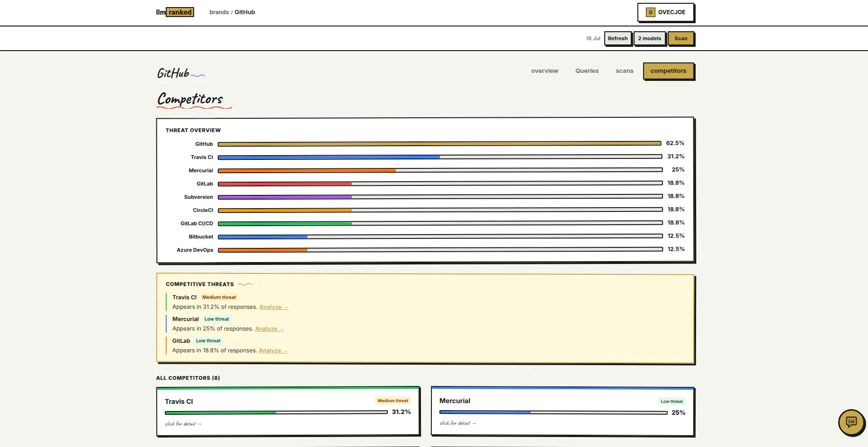Image resolution: width=868 pixels, height=447 pixels.
Task: Click the Travis CI card progress bar
Action: pos(276,412)
